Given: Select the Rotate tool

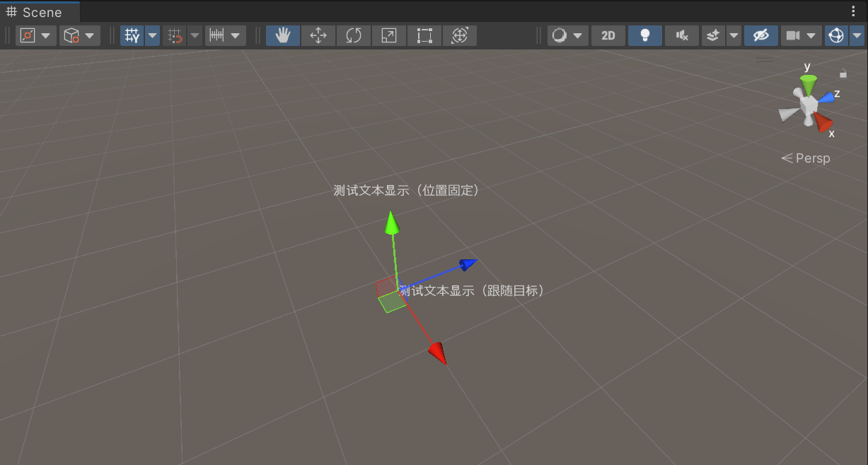Looking at the screenshot, I should pyautogui.click(x=354, y=35).
